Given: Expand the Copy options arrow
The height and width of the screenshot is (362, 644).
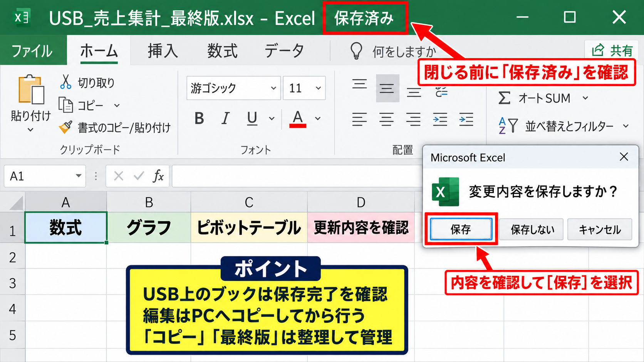Looking at the screenshot, I should coord(117,105).
